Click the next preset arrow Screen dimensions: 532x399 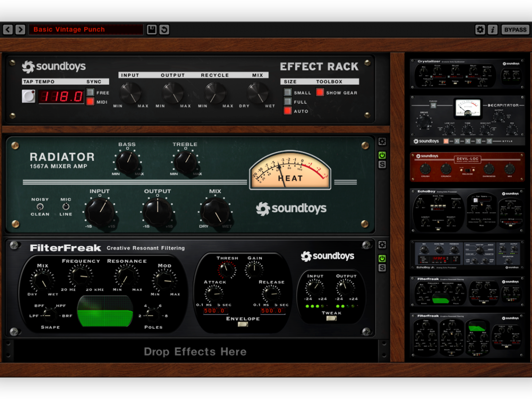click(20, 30)
